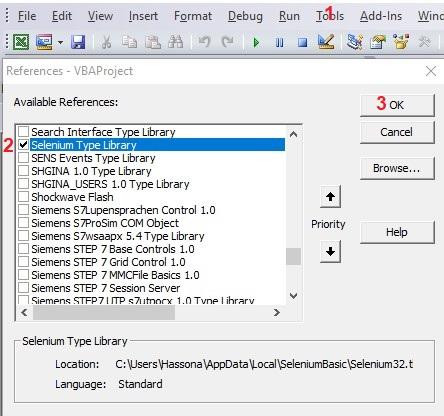Check SHGINA 1.0 Type Library checkbox

click(x=23, y=170)
